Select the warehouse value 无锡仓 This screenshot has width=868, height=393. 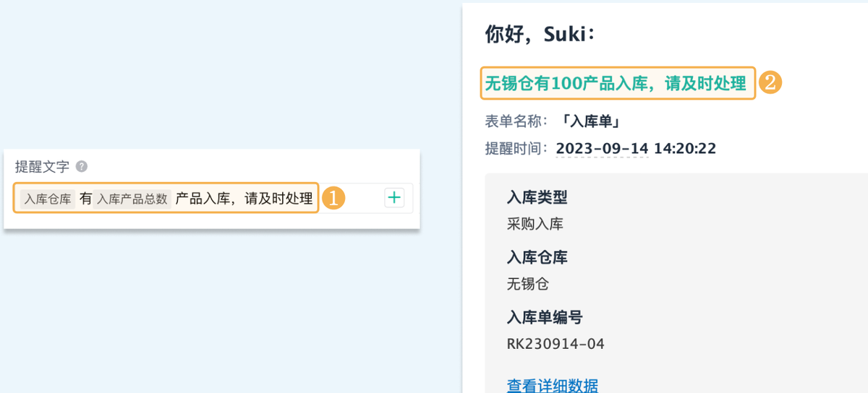pos(528,284)
